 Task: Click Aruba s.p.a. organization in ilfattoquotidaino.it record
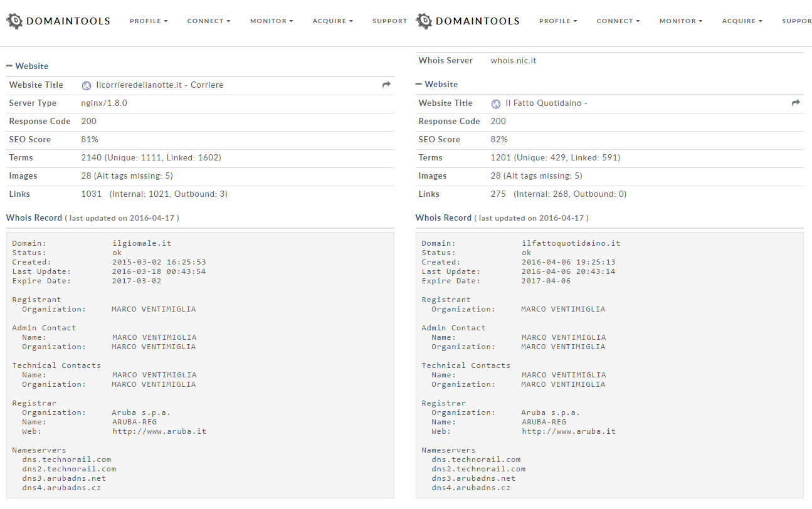551,412
